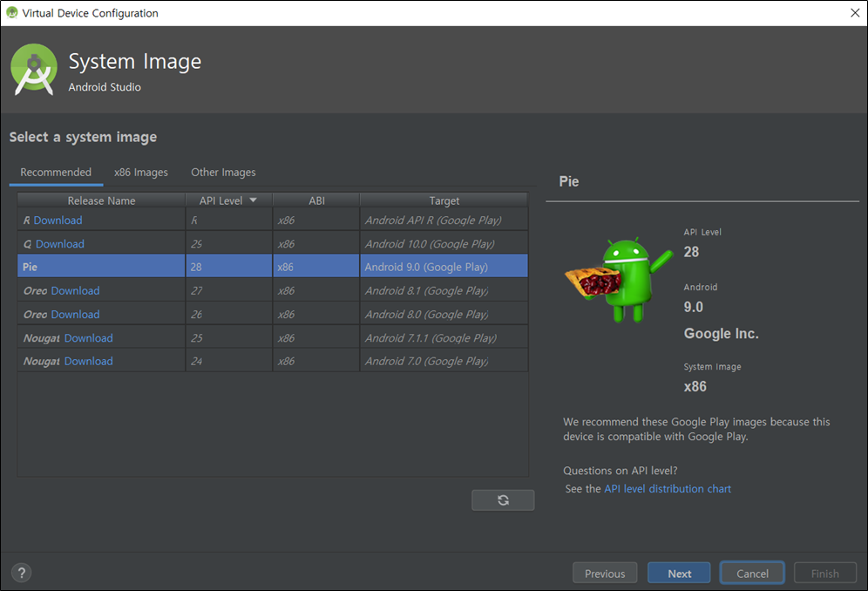Select the Pie release name row
This screenshot has height=591, width=868.
101,267
